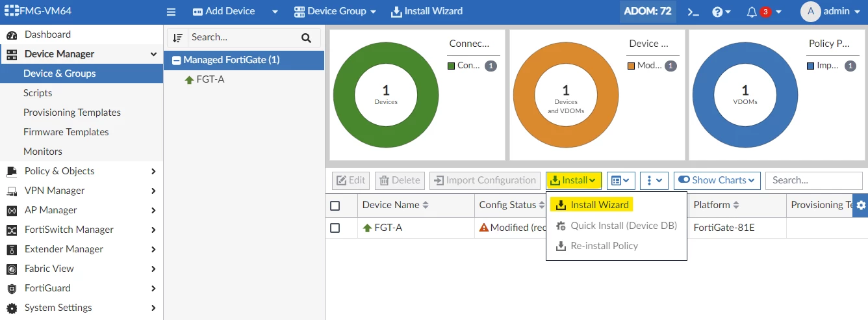The image size is (868, 320).
Task: Click the Policy & Objects sidebar icon
Action: (12, 171)
